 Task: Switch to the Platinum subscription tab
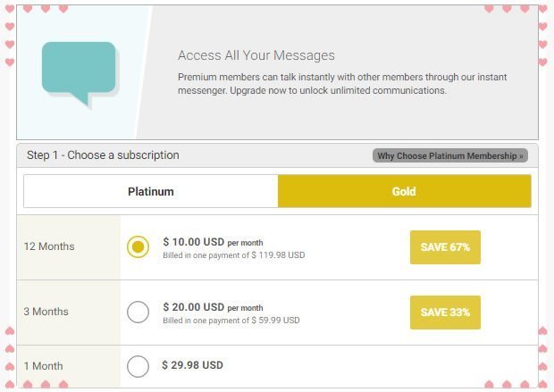pos(151,191)
